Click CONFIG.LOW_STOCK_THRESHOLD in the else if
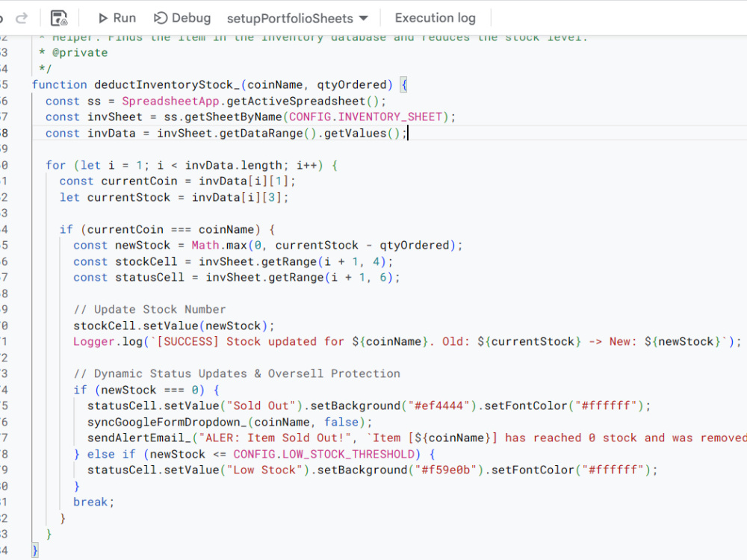747x560 pixels. pyautogui.click(x=323, y=454)
